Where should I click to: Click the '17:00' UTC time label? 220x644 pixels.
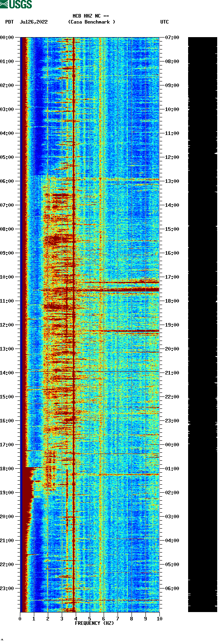[172, 277]
